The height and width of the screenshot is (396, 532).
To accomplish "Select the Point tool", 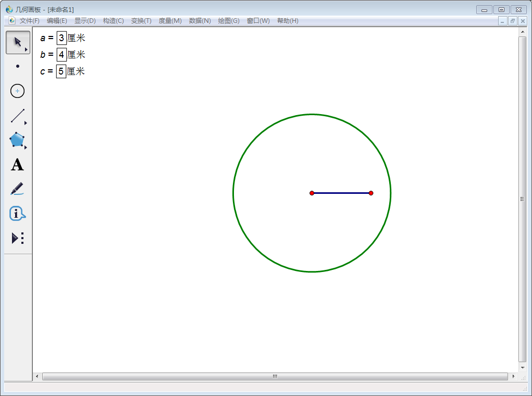I will (x=18, y=66).
